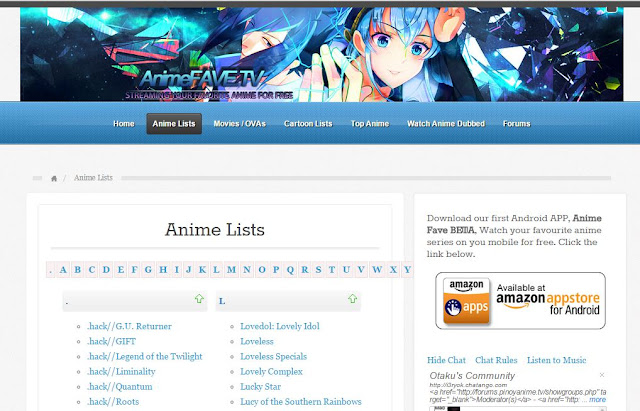This screenshot has height=411, width=640.
Task: Jump to the dot index letter
Action: 51,270
